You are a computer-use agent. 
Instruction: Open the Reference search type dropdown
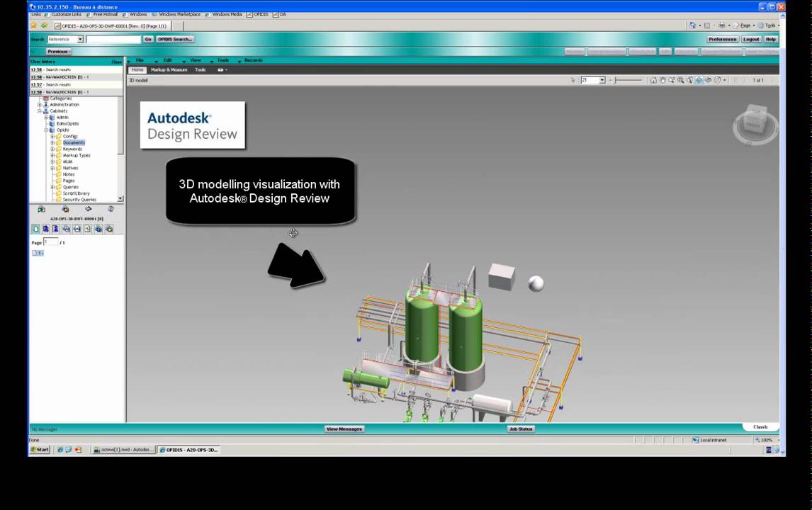pos(80,40)
